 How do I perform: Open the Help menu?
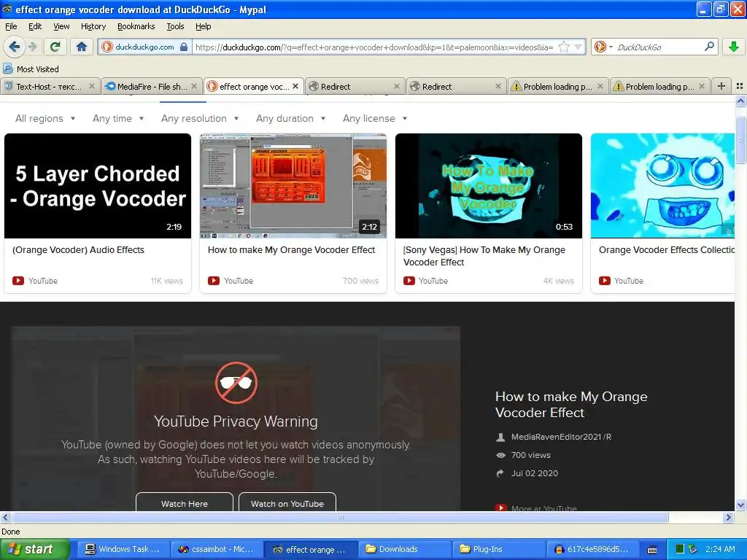tap(204, 26)
